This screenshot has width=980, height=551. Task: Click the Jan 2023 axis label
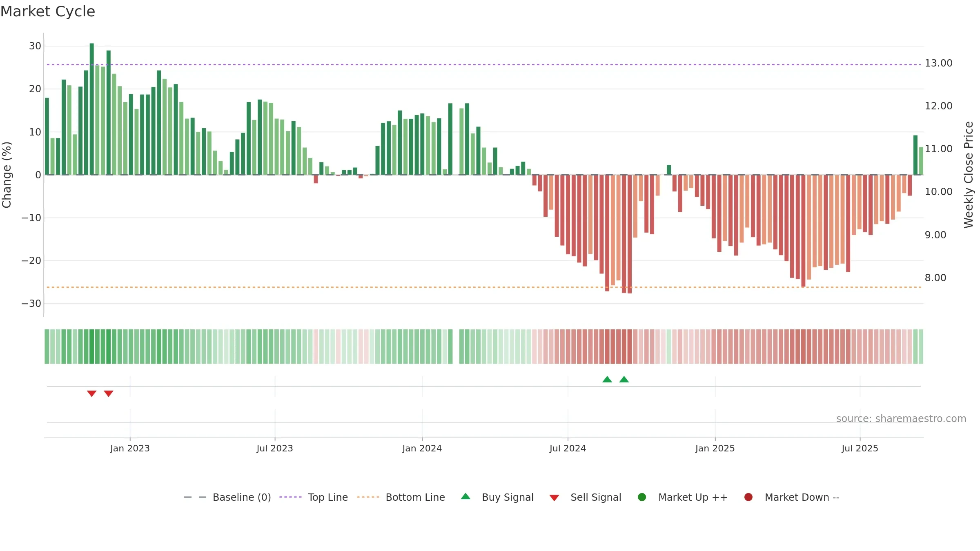tap(130, 449)
